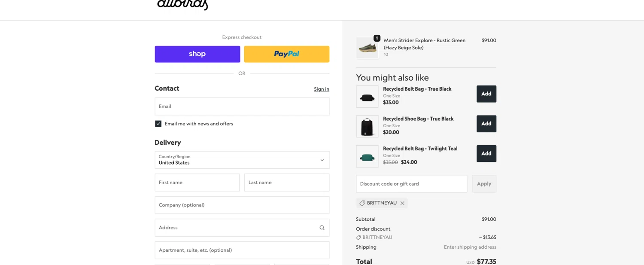Click the Recycled Shoe Bag image
The height and width of the screenshot is (265, 644).
[x=367, y=126]
